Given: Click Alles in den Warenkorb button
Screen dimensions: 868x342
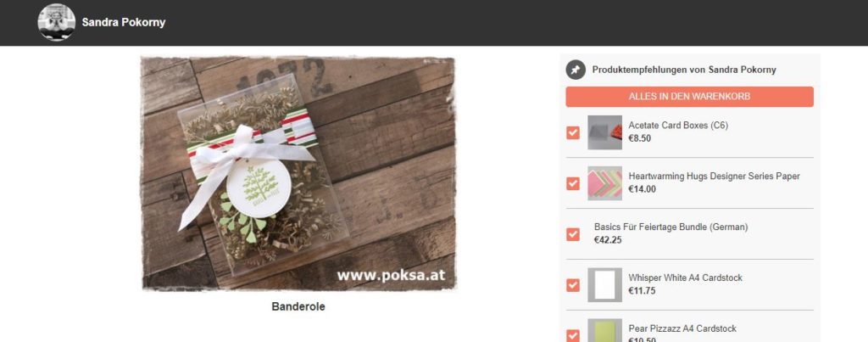Looking at the screenshot, I should click(x=689, y=97).
